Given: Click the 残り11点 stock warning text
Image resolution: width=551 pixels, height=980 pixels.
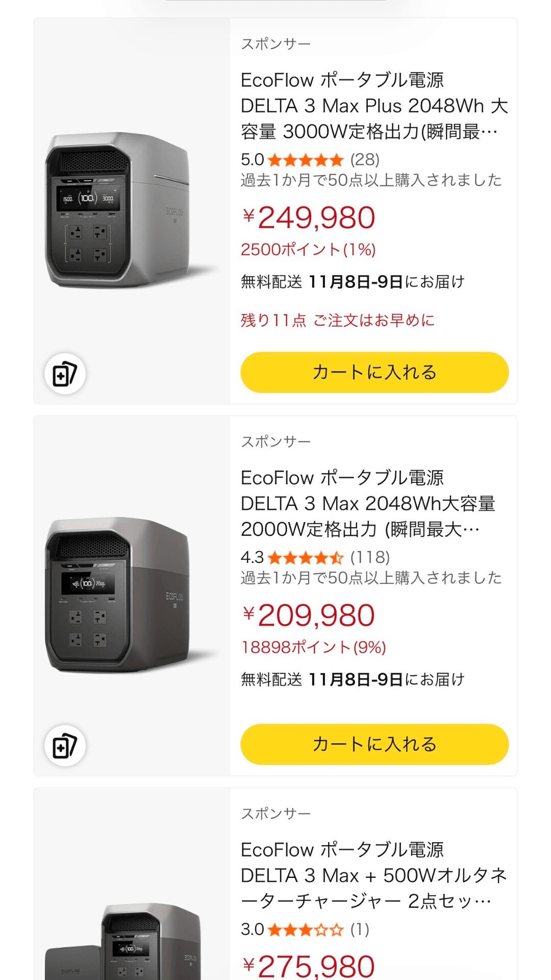Looking at the screenshot, I should (337, 320).
